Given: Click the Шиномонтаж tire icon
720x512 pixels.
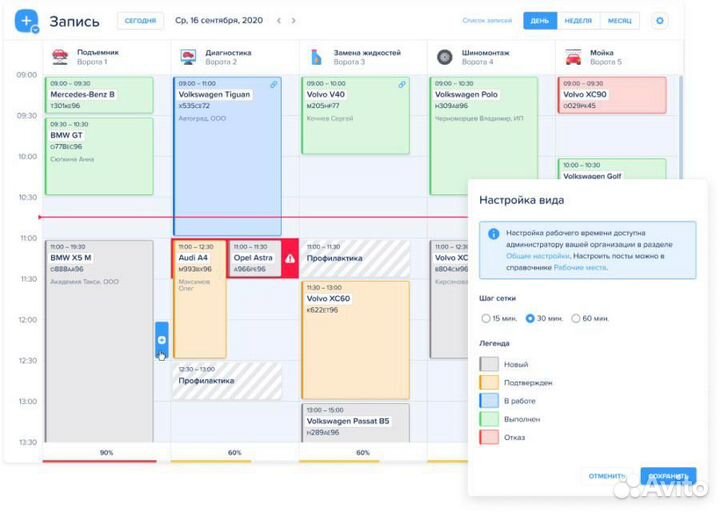Looking at the screenshot, I should coord(444,56).
